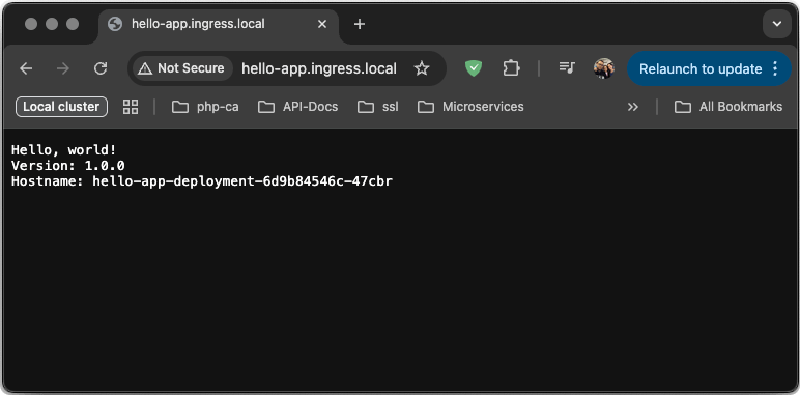Viewport: 800px width, 395px height.
Task: Click the forward navigation arrow
Action: (63, 68)
